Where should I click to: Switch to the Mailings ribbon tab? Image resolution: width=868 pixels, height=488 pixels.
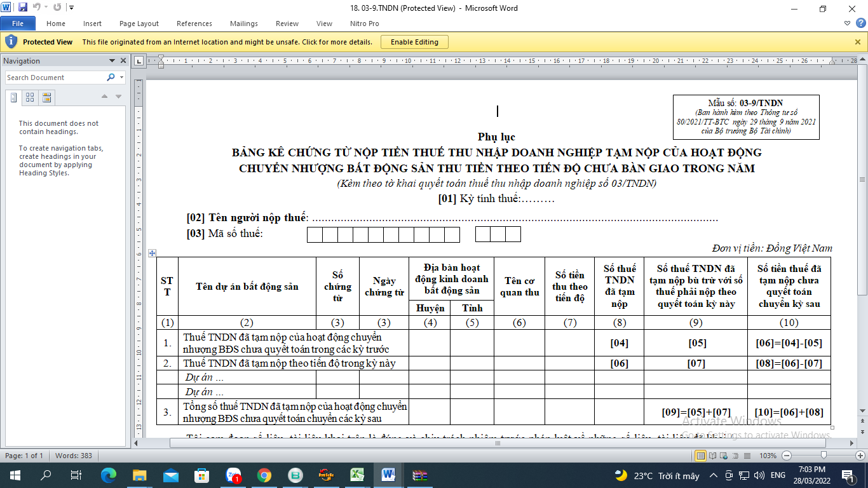[x=244, y=24]
